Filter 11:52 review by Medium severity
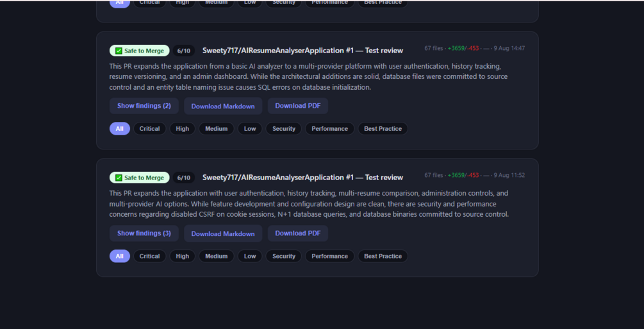This screenshot has height=329, width=644. 217,256
